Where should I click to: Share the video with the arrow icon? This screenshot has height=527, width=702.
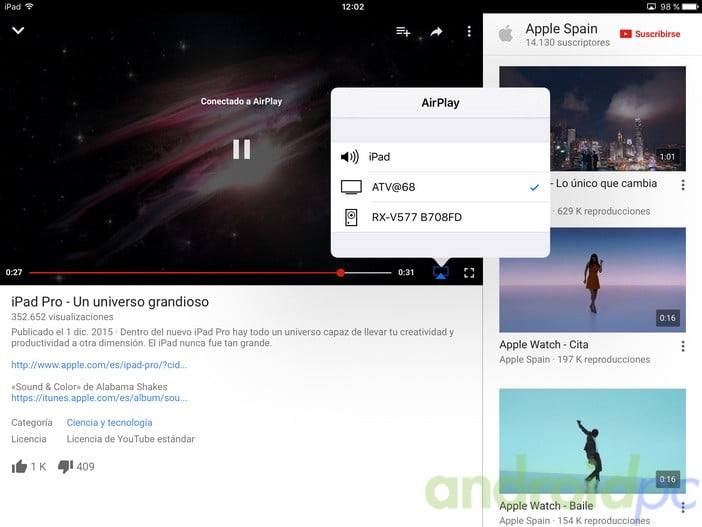(x=436, y=31)
